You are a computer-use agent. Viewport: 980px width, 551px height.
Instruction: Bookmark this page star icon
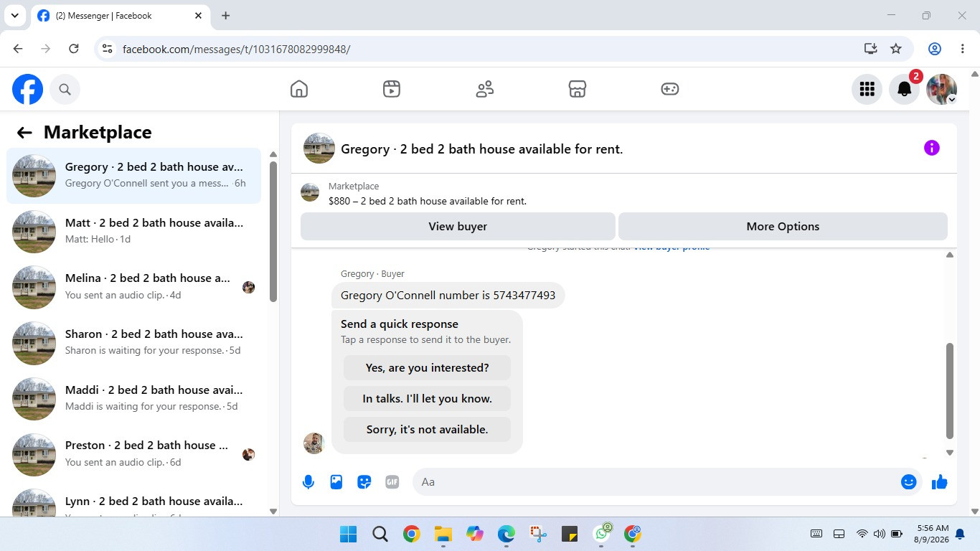click(x=896, y=49)
